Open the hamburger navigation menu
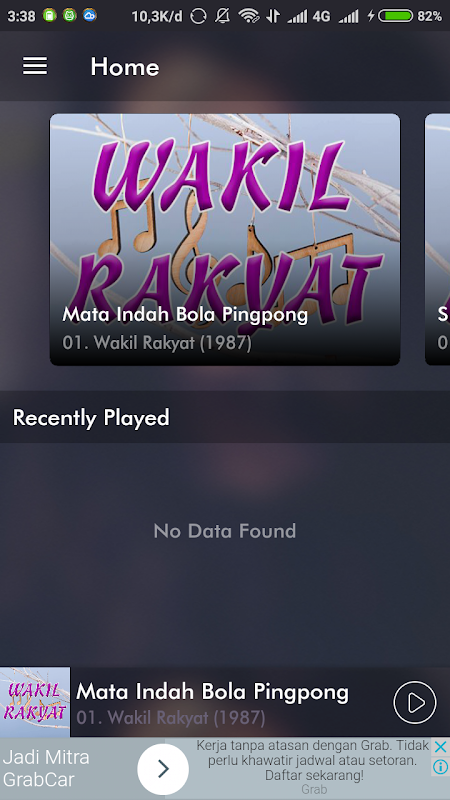Viewport: 450px width, 800px height. tap(35, 66)
